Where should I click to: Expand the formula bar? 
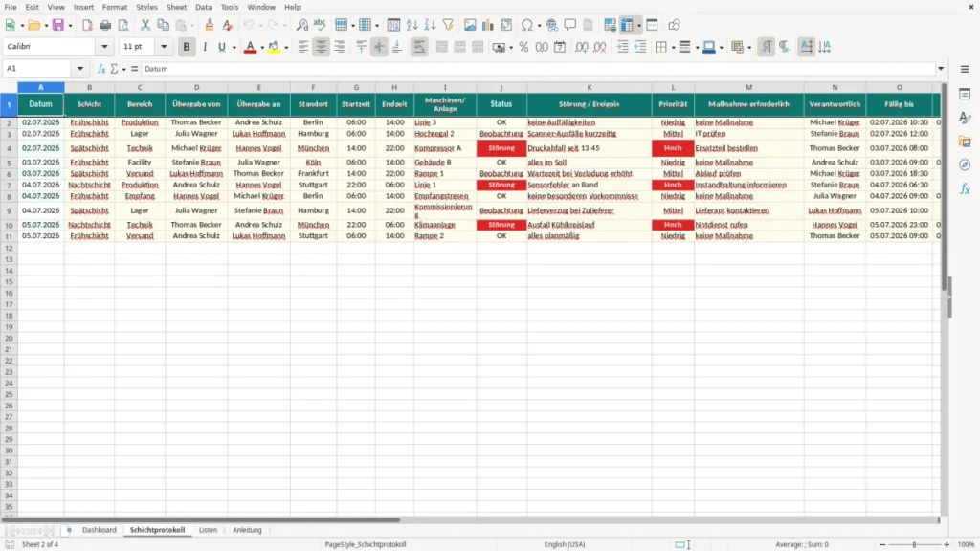click(x=941, y=69)
